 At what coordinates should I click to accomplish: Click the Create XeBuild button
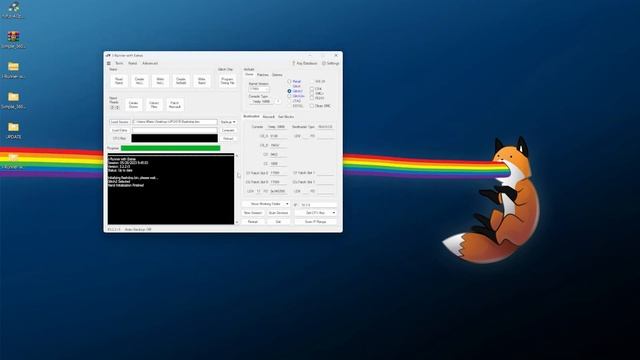[x=181, y=81]
